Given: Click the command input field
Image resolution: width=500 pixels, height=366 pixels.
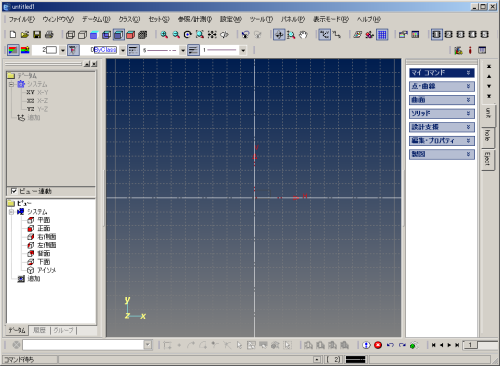Looking at the screenshot, I should [83, 345].
